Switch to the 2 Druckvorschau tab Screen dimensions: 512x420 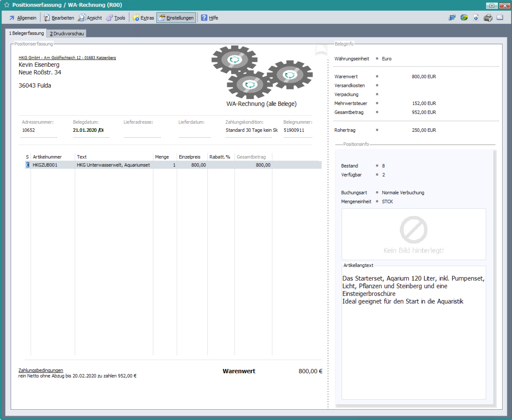tap(67, 34)
